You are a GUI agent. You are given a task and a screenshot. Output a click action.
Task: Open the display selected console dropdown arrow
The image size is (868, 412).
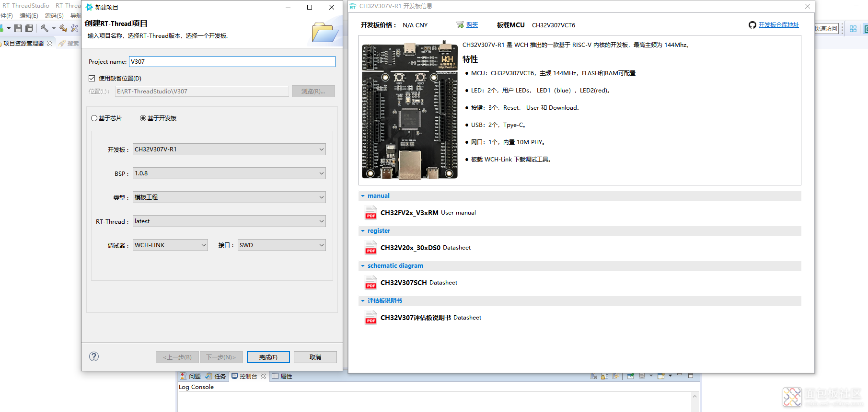click(x=651, y=376)
